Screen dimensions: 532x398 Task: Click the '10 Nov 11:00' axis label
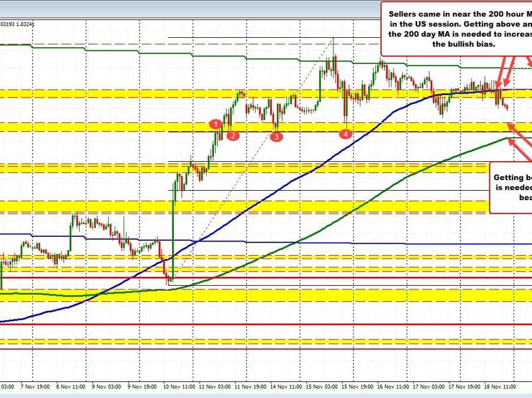pyautogui.click(x=179, y=387)
